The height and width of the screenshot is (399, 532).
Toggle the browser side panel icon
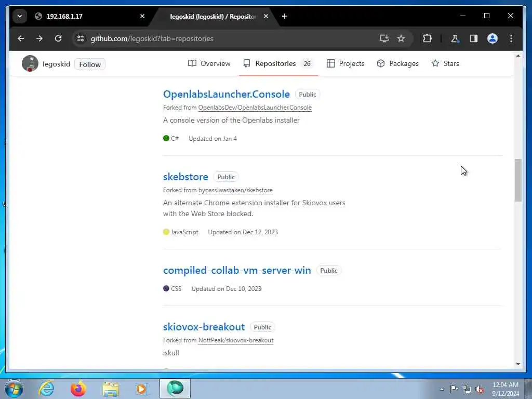pos(474,38)
